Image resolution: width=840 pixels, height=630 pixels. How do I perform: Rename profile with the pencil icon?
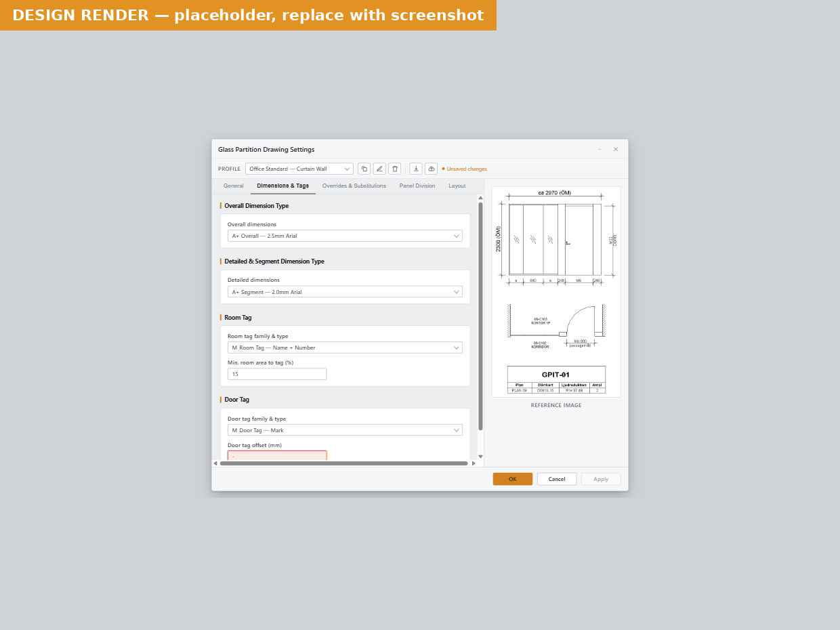[x=379, y=169]
